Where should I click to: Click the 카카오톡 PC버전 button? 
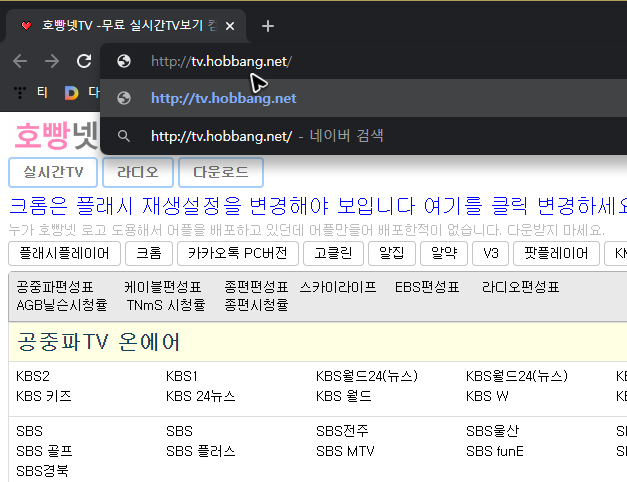238,253
